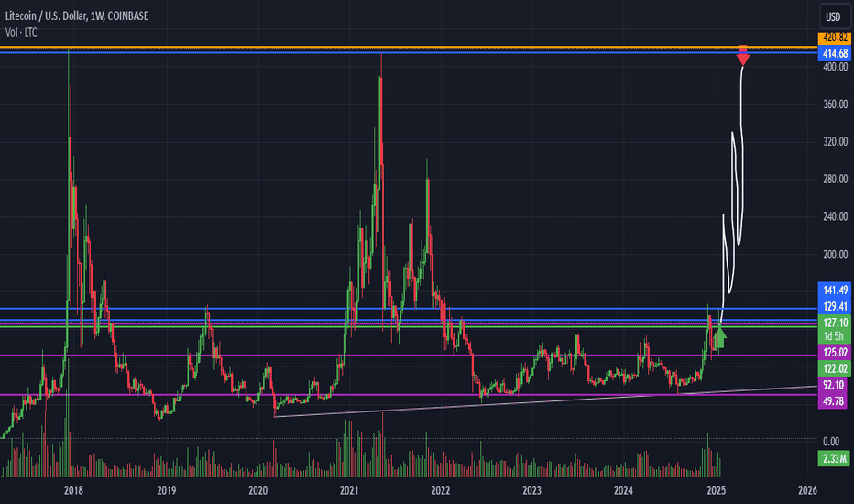Click the 2018 label on time axis
Screen dimensions: 854x504
[x=73, y=490]
